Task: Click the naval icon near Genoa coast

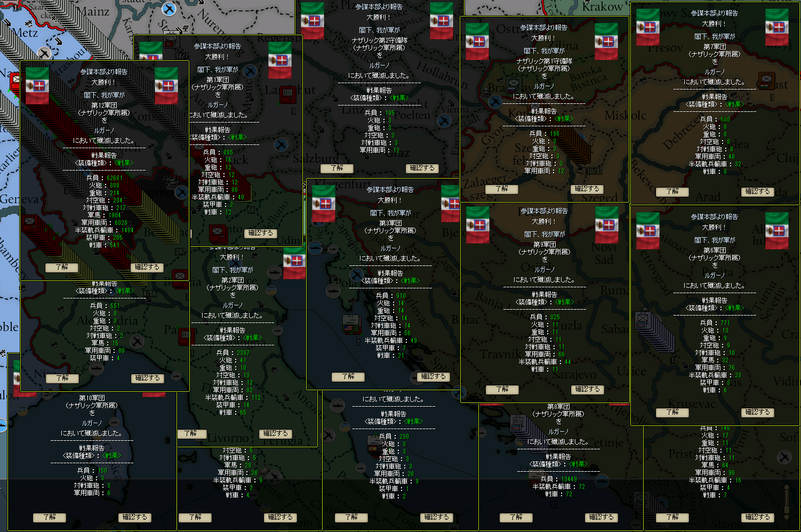Action: [x=97, y=368]
